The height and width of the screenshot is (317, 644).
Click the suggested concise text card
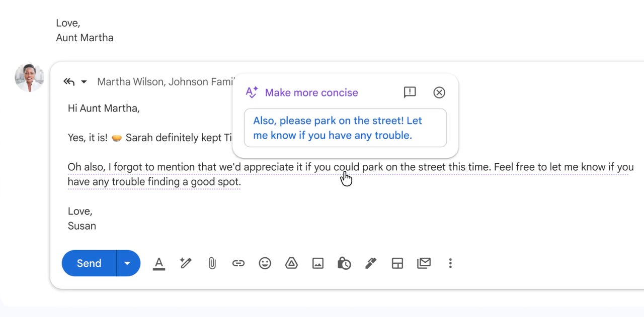(x=346, y=128)
